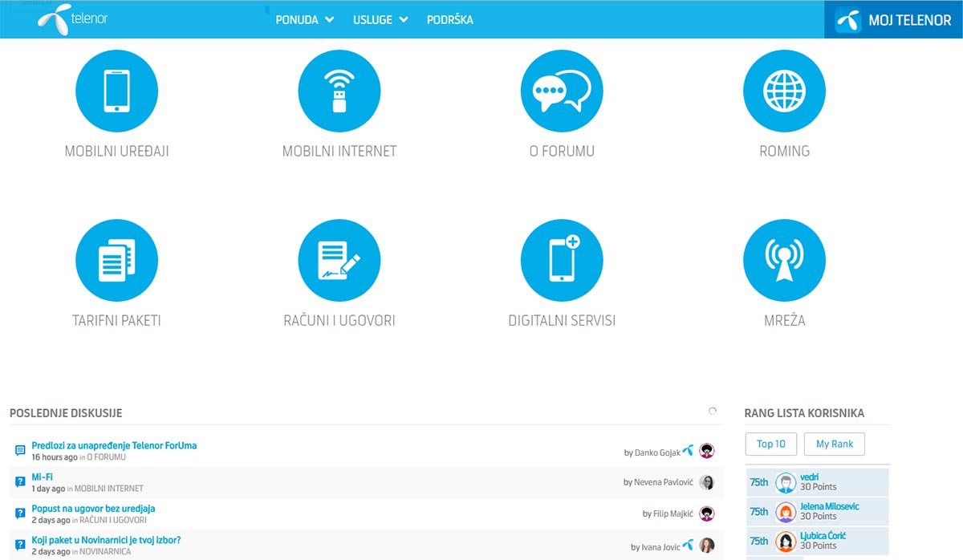Click the MOBILNI INTERNET link under Mi-Fi
The width and height of the screenshot is (963, 560).
(108, 489)
